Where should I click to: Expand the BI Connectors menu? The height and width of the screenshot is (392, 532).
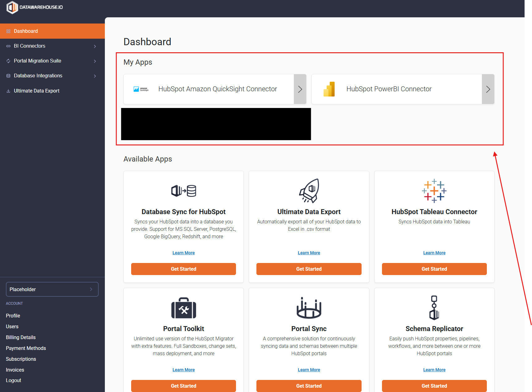click(95, 46)
